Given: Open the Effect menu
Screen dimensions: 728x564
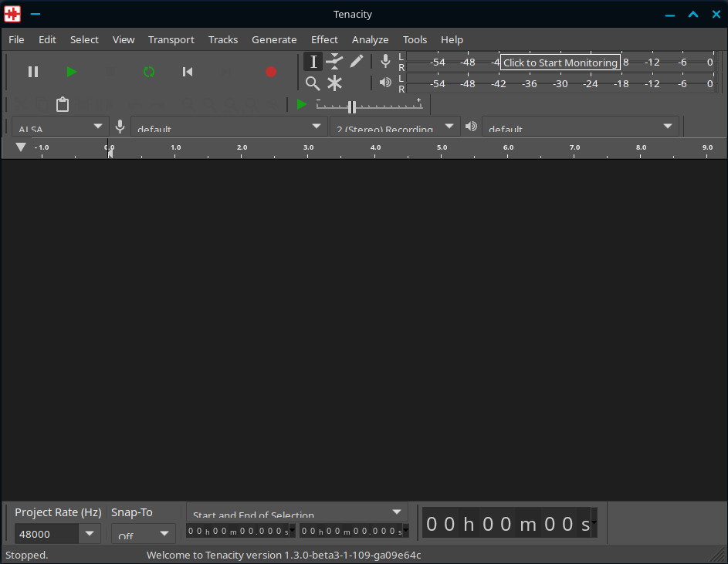Looking at the screenshot, I should tap(324, 39).
